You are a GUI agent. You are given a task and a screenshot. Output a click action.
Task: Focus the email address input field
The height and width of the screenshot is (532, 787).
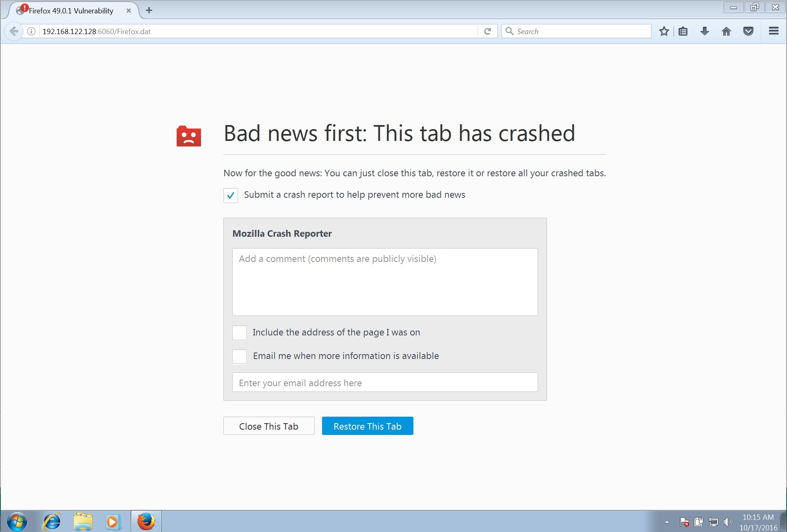click(x=385, y=383)
